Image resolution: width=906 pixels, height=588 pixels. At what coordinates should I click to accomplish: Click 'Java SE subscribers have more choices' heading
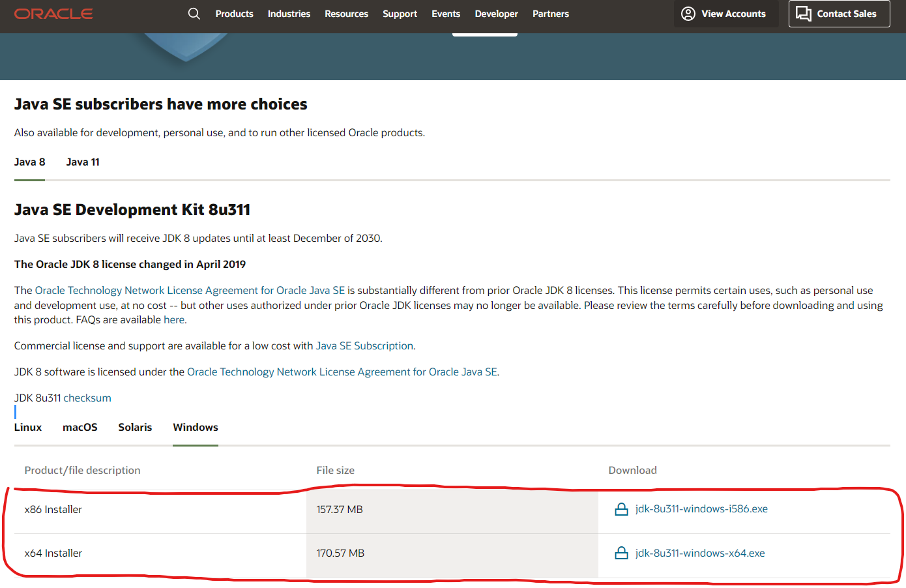click(x=161, y=104)
